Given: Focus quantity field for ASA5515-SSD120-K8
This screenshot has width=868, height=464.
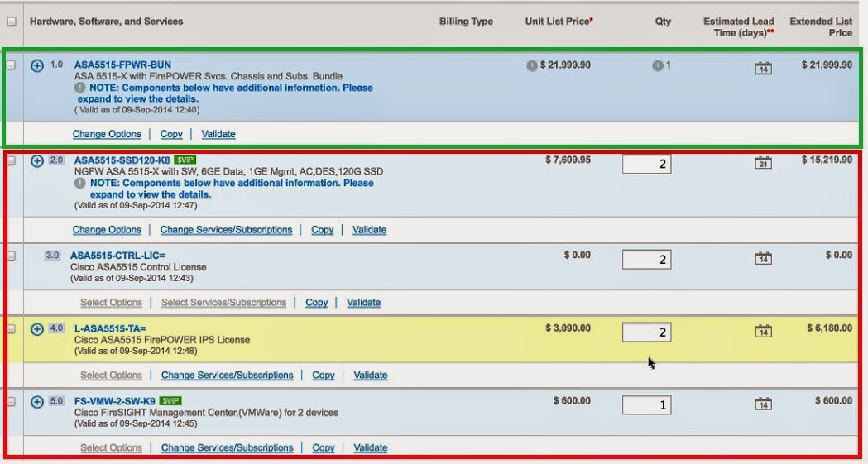Looking at the screenshot, I should [x=646, y=164].
